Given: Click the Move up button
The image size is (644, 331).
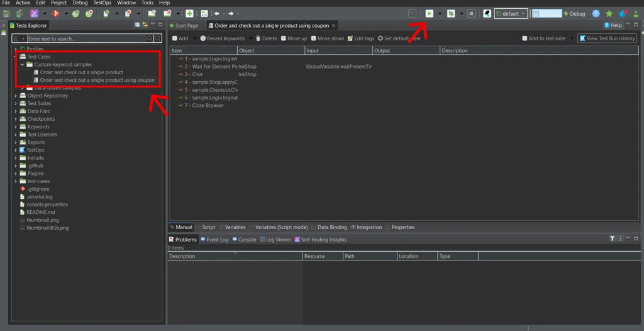Looking at the screenshot, I should 294,38.
